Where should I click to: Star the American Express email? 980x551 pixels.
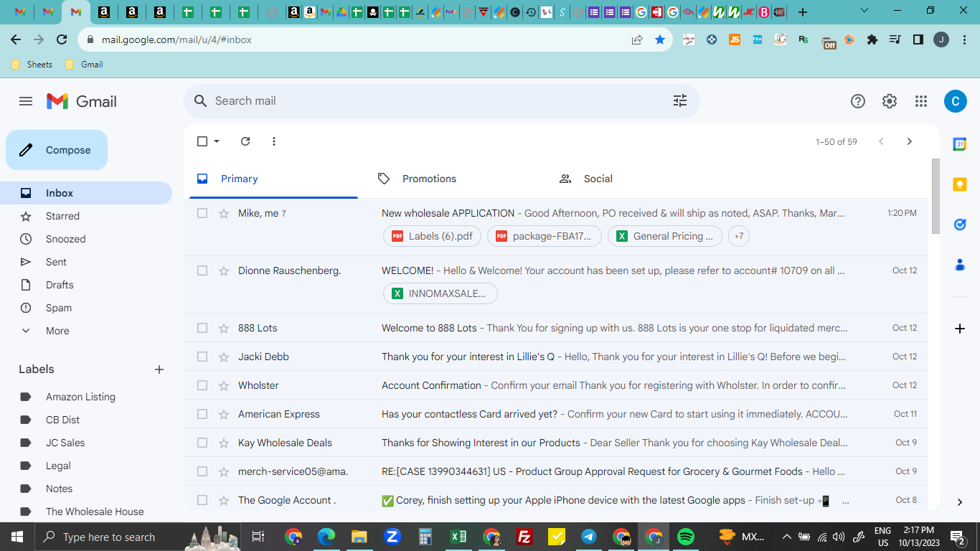224,414
